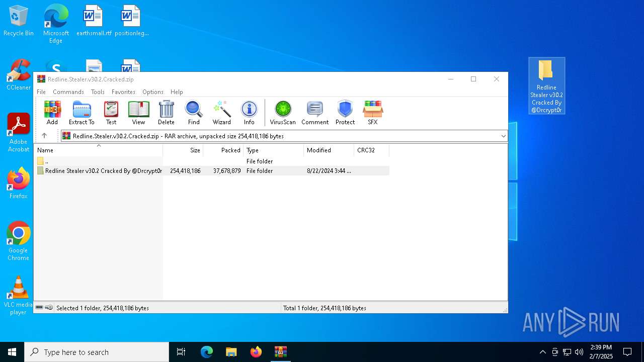Open the Commands menu
644x362 pixels.
click(68, 92)
